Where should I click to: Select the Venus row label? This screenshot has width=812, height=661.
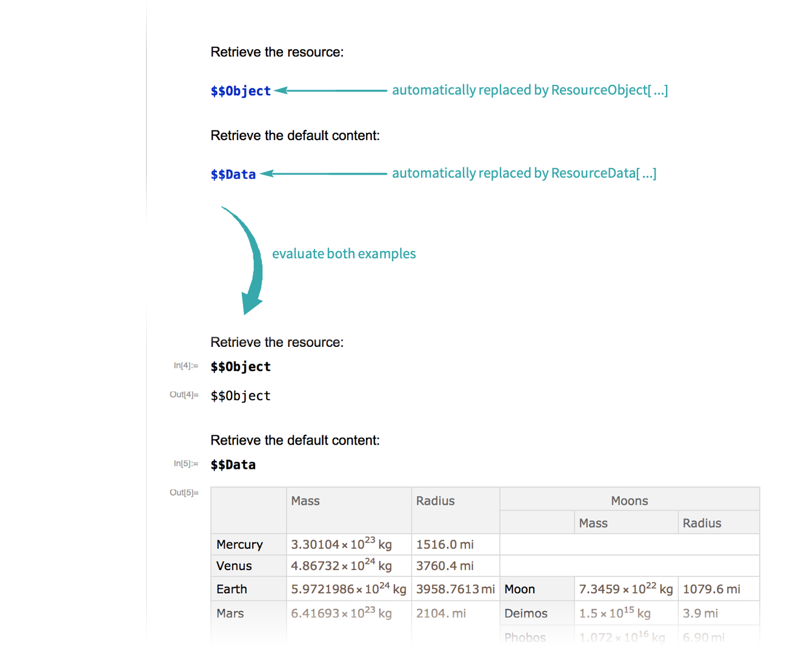point(234,566)
